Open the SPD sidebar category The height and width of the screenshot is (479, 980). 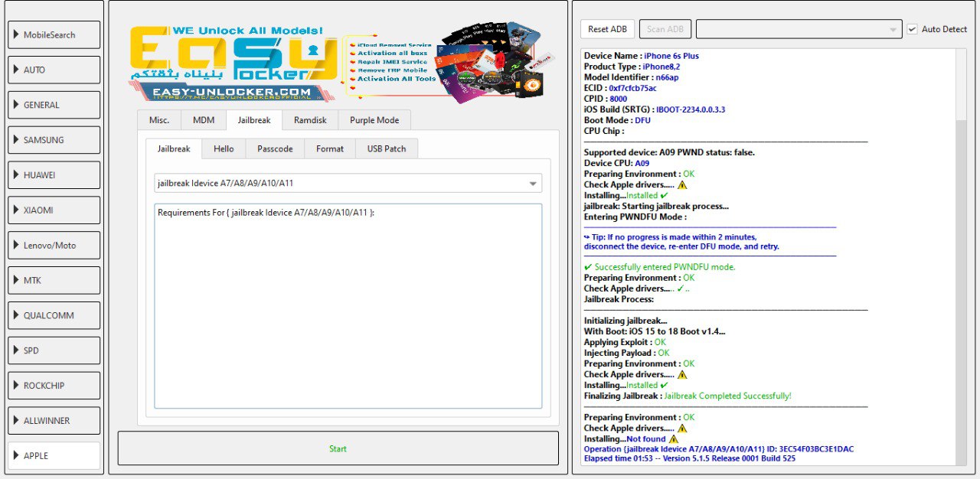pyautogui.click(x=54, y=350)
